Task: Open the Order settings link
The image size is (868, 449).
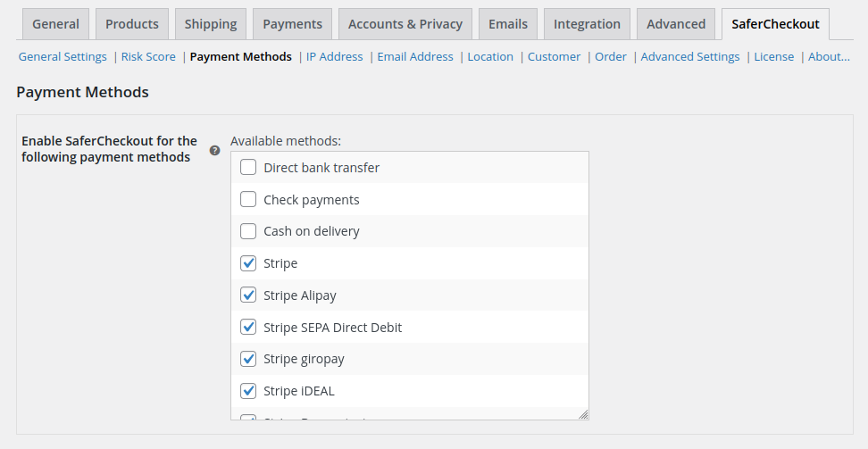Action: tap(611, 56)
